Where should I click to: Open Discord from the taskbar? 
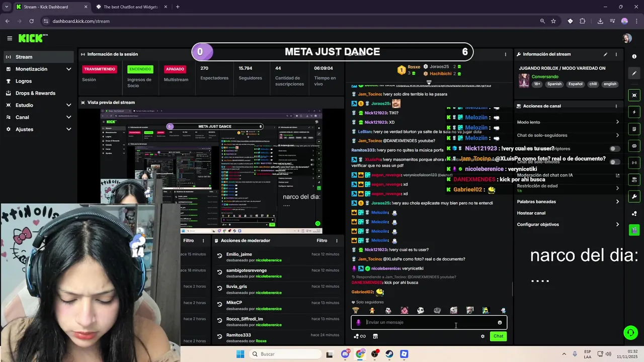pyautogui.click(x=345, y=354)
